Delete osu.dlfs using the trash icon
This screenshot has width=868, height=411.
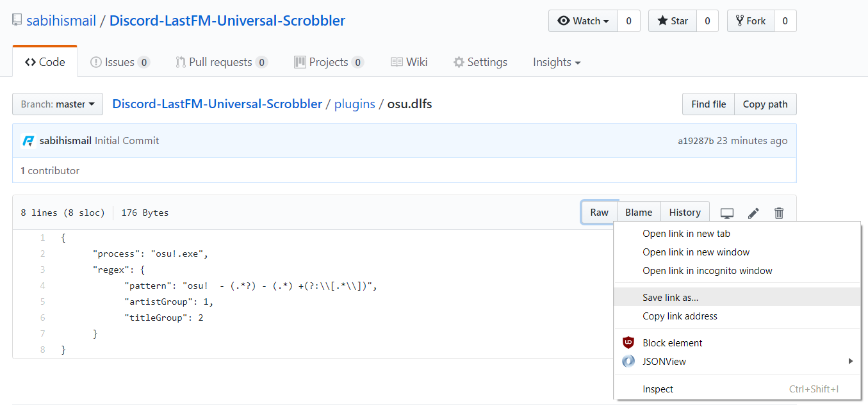pyautogui.click(x=779, y=213)
